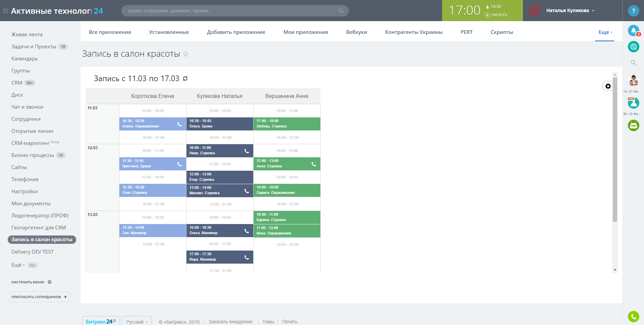Click the schedule scrollbar down arrow

coord(615,270)
